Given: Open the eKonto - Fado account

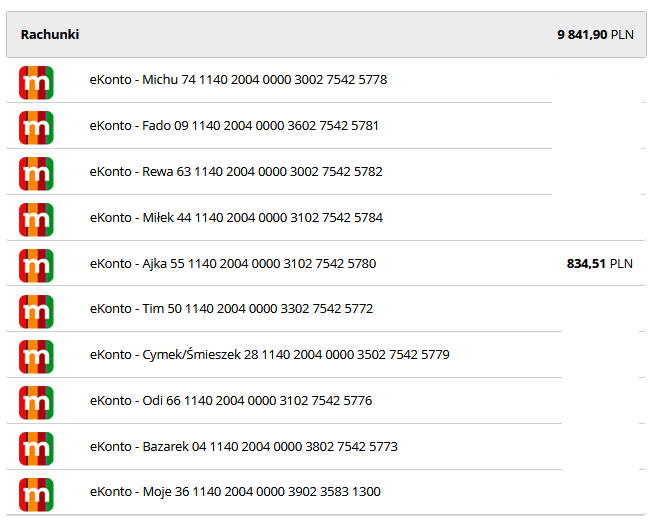Looking at the screenshot, I should 234,126.
